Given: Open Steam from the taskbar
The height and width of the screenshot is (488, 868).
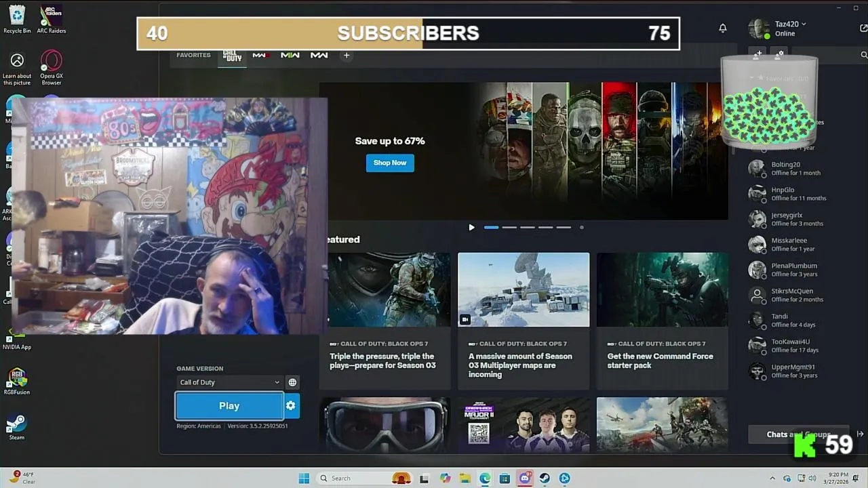Looking at the screenshot, I should click(545, 478).
